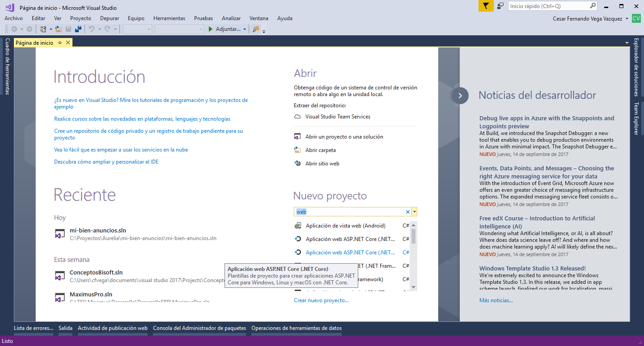Click the Find in Files toolbar icon
Image resolution: width=644 pixels, height=346 pixels.
pos(256,29)
